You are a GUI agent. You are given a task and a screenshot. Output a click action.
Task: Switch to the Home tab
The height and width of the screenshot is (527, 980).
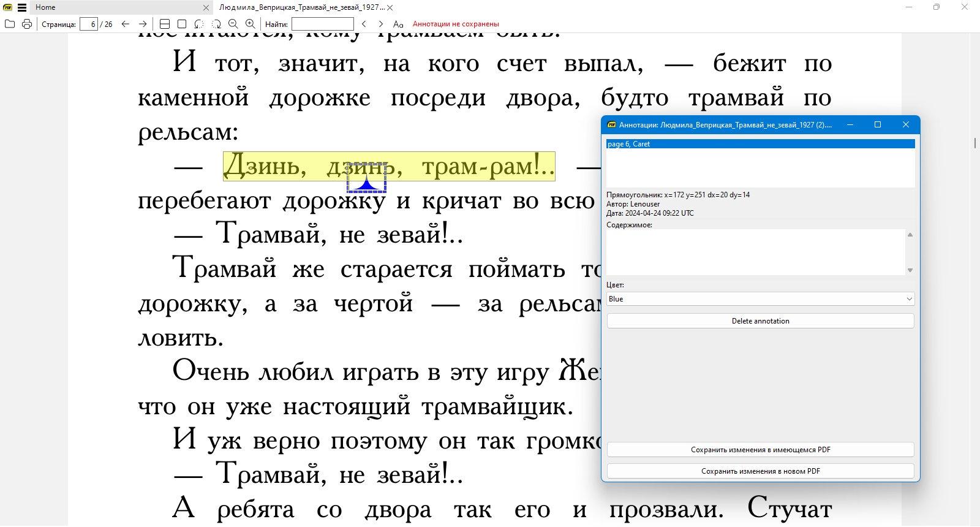[45, 7]
